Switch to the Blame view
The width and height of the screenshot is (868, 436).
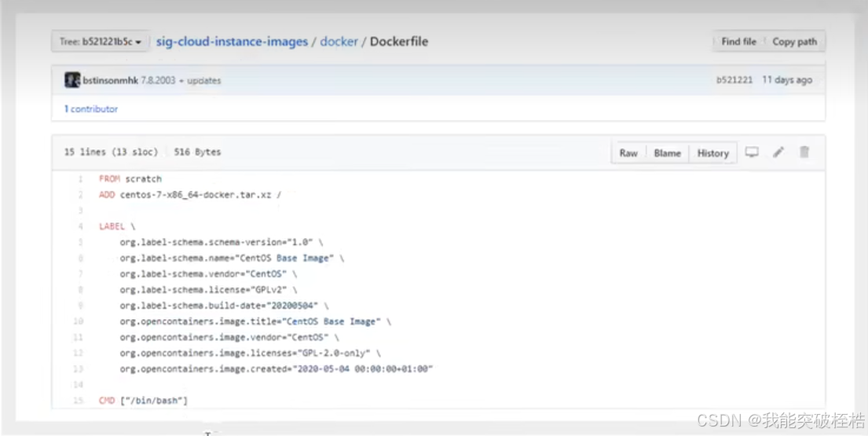(x=668, y=153)
